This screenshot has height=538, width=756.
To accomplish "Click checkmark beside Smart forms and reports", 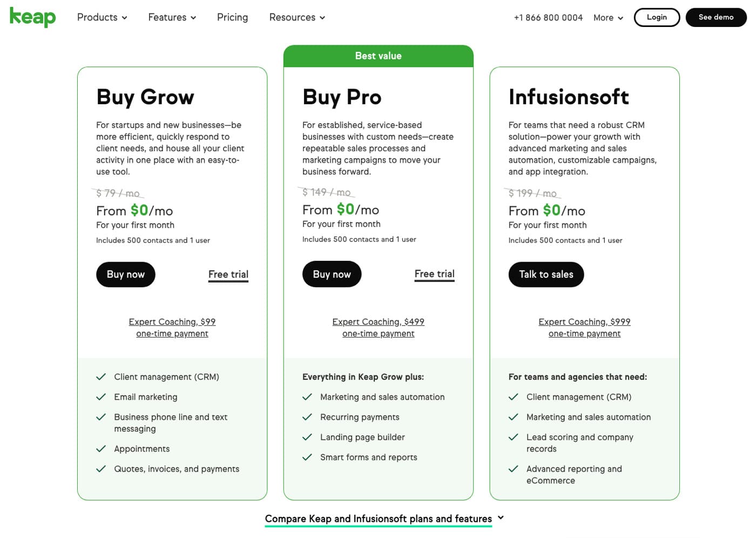I will [x=307, y=457].
